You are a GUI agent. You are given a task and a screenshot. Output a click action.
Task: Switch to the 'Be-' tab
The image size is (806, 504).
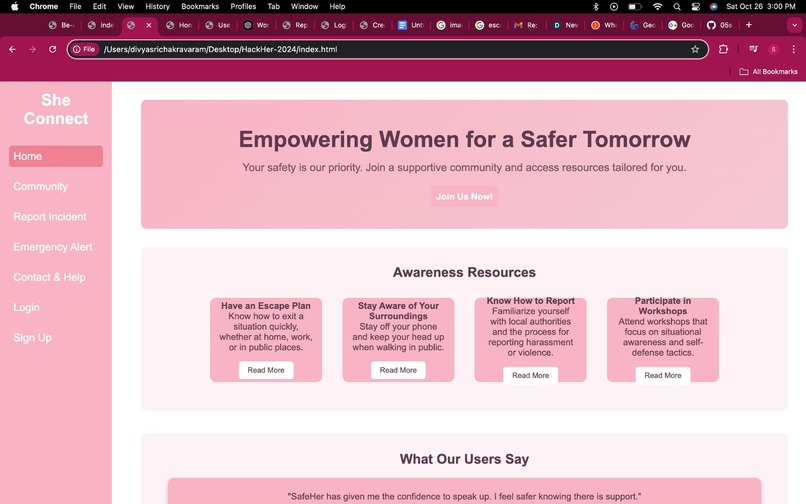coord(62,25)
